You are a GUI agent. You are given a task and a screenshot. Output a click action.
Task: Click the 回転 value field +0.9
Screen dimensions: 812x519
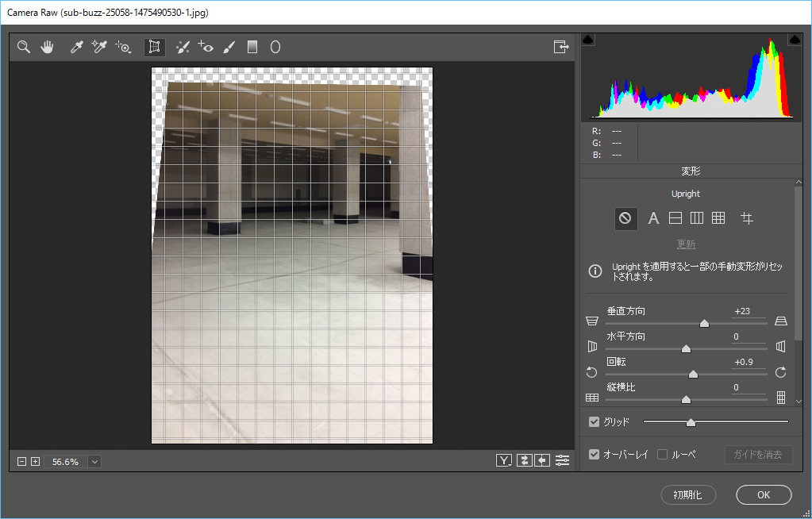click(x=749, y=362)
